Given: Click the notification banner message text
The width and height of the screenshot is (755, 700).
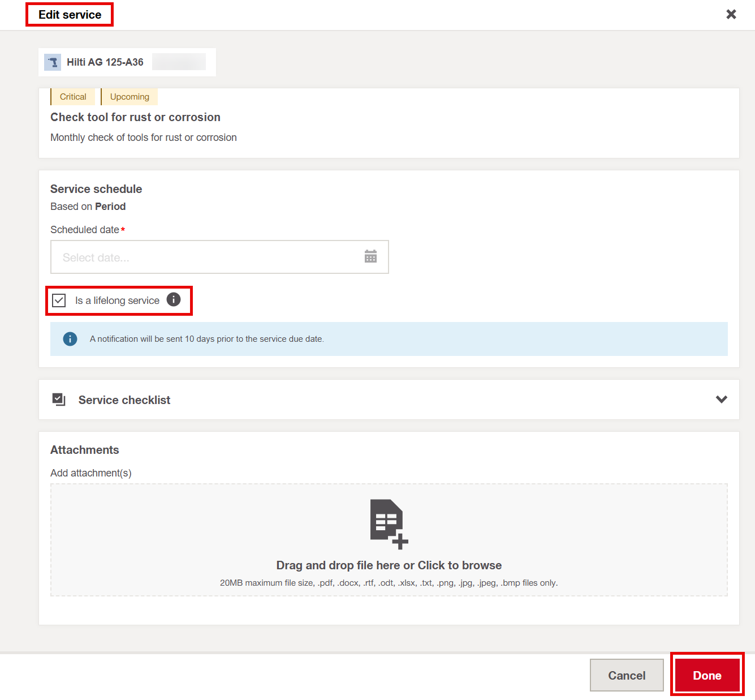Looking at the screenshot, I should point(206,339).
